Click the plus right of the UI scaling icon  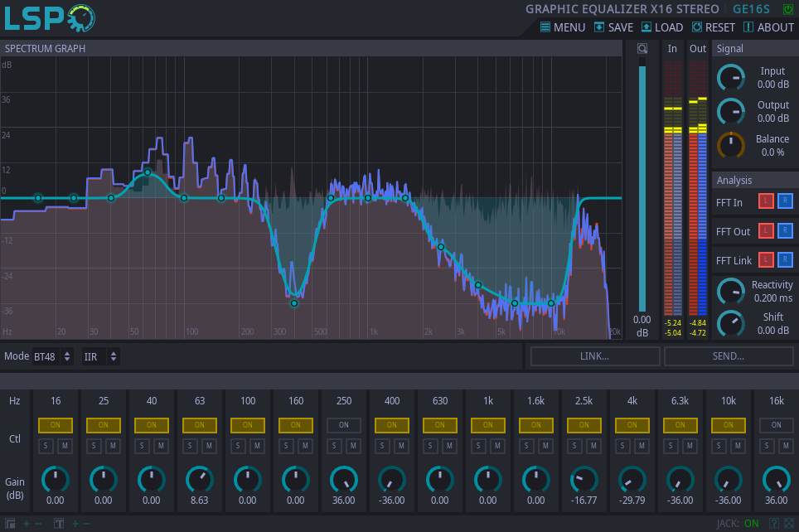point(27,524)
